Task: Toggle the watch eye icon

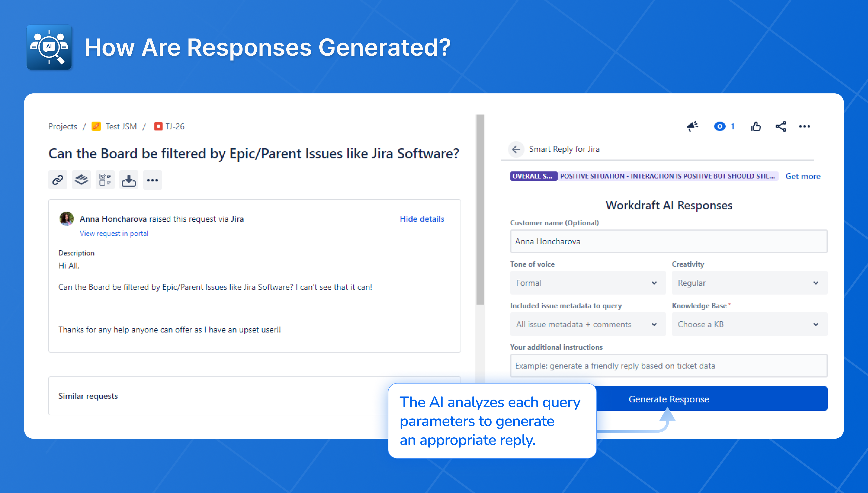Action: pos(720,127)
